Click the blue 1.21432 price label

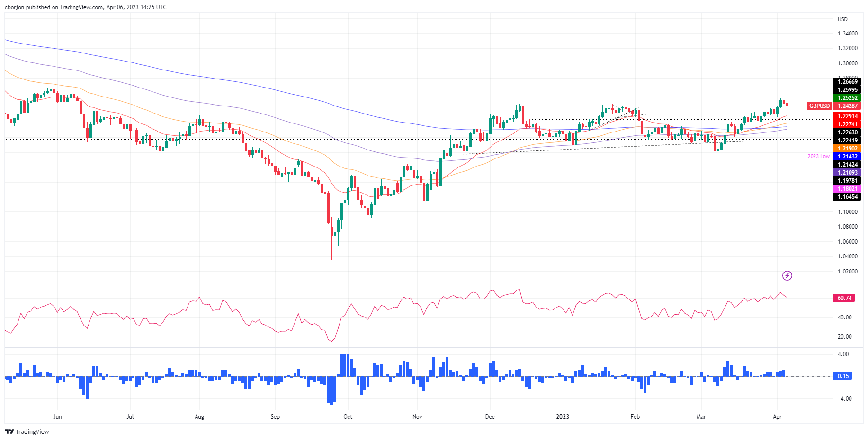(x=847, y=157)
